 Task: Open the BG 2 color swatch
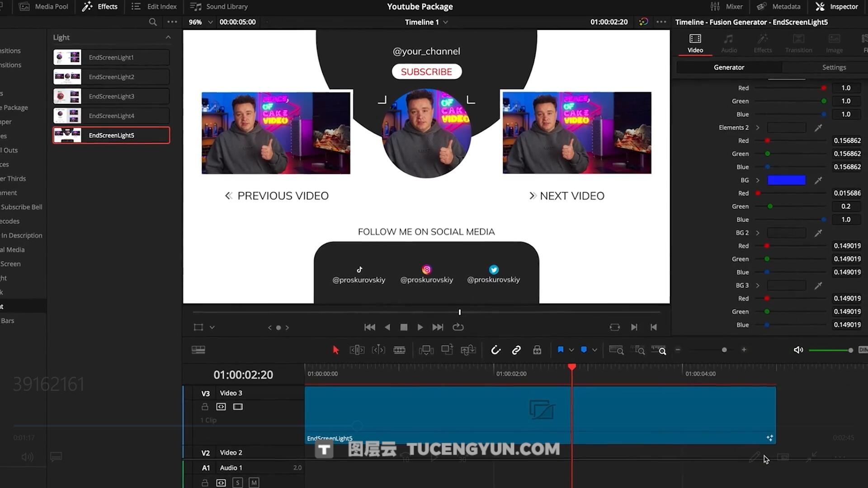coord(787,233)
